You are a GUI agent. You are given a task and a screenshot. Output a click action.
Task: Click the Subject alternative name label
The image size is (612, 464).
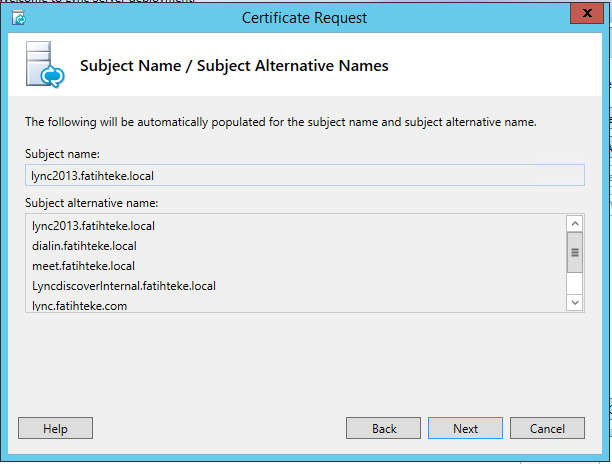pyautogui.click(x=92, y=203)
